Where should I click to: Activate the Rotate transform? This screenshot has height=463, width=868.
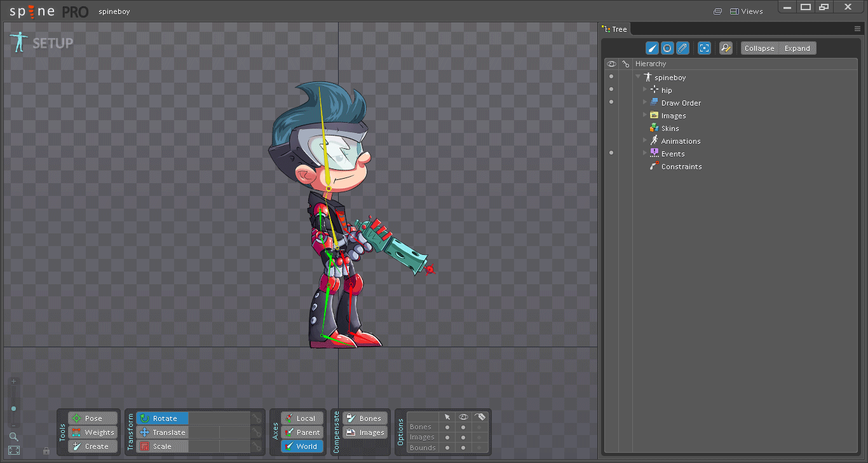162,418
